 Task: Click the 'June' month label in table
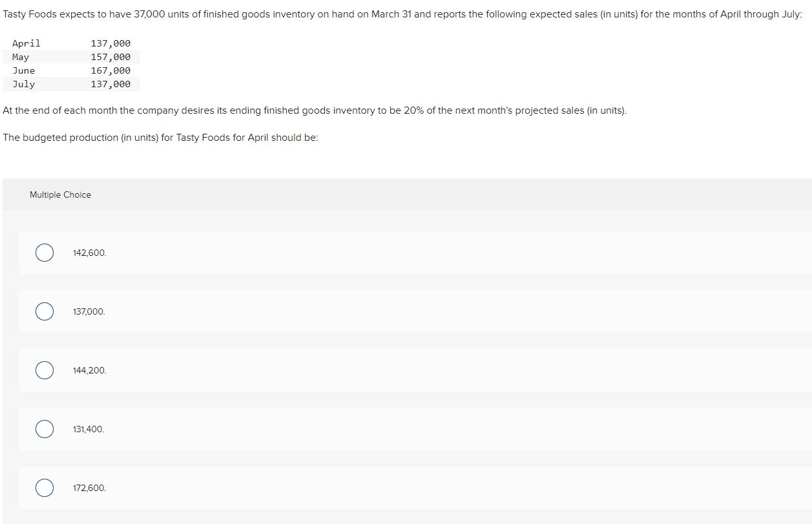click(x=24, y=70)
